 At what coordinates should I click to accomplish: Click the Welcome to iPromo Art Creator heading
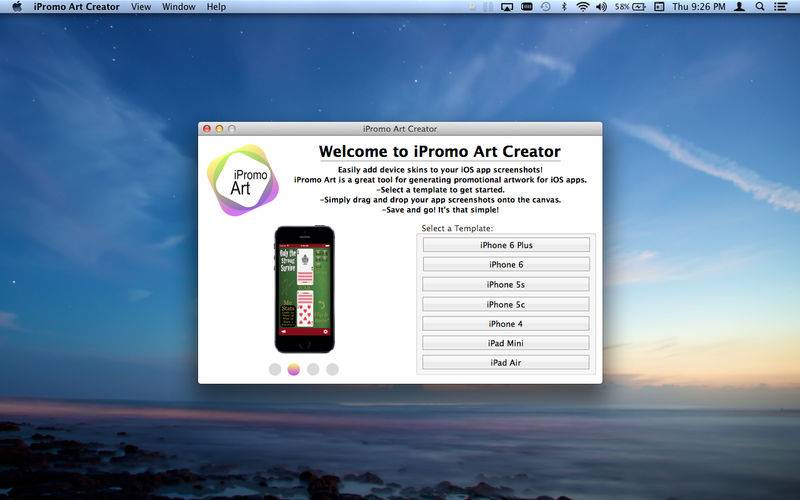point(440,152)
